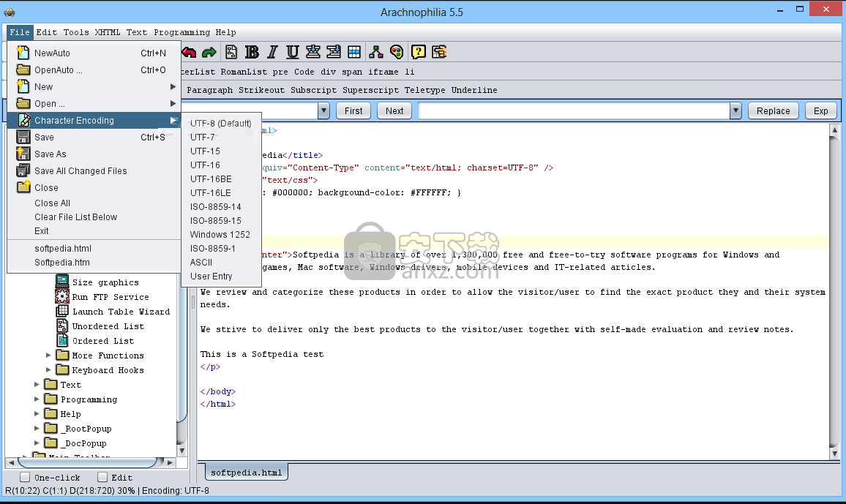This screenshot has height=504, width=846.
Task: Expand the Help folder in tree
Action: 37,413
